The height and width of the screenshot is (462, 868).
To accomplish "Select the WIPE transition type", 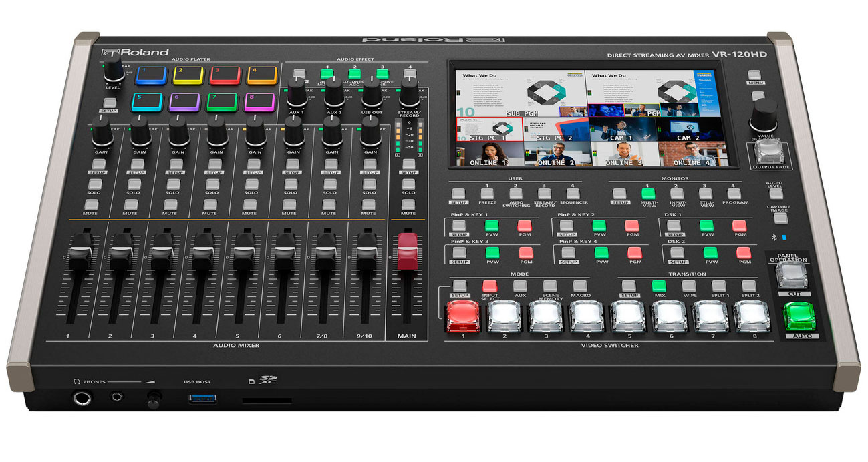I will [x=690, y=286].
